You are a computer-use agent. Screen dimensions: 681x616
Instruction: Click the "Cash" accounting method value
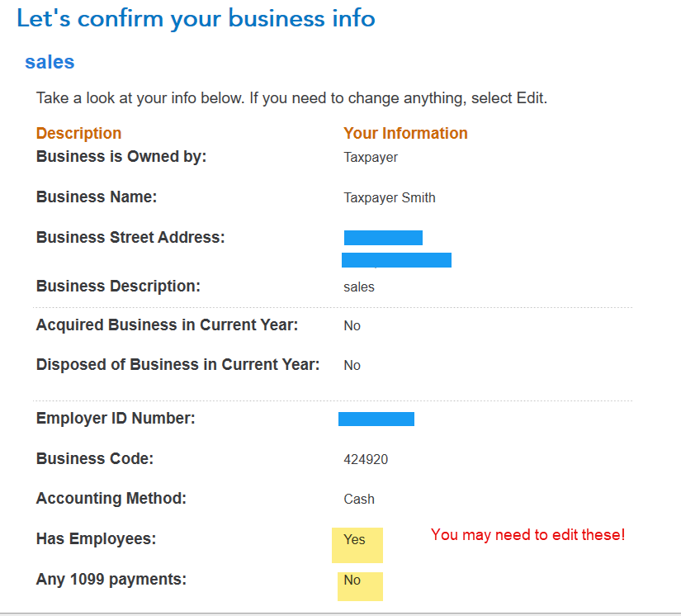click(x=359, y=499)
